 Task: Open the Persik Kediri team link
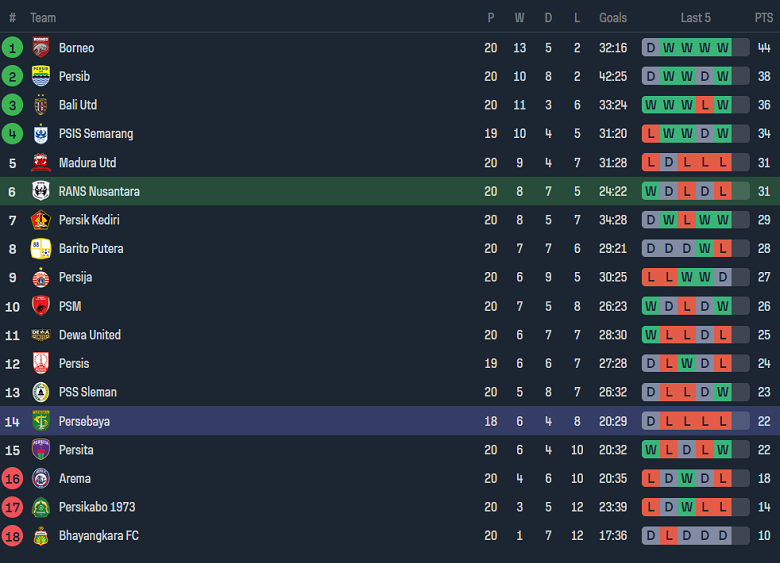(89, 220)
